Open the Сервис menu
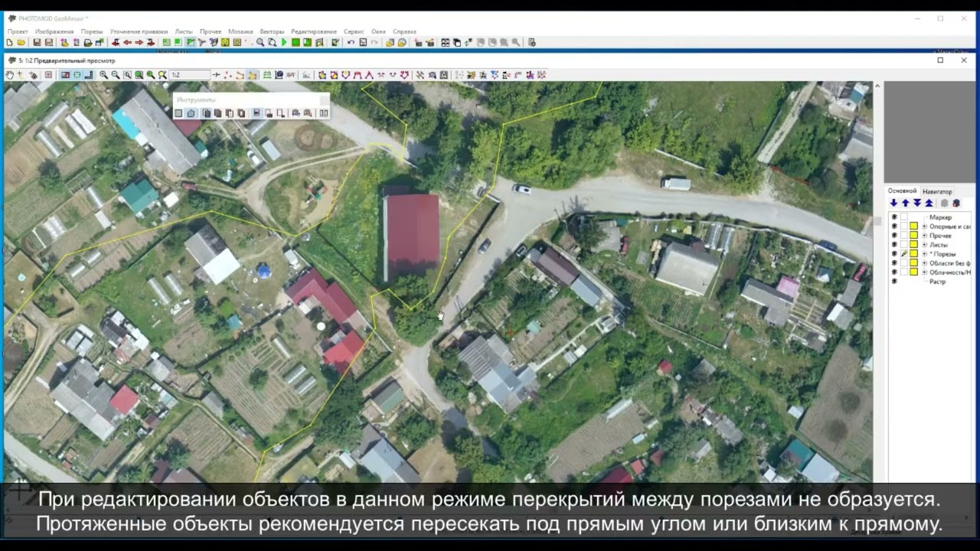This screenshot has width=980, height=551. tap(354, 31)
